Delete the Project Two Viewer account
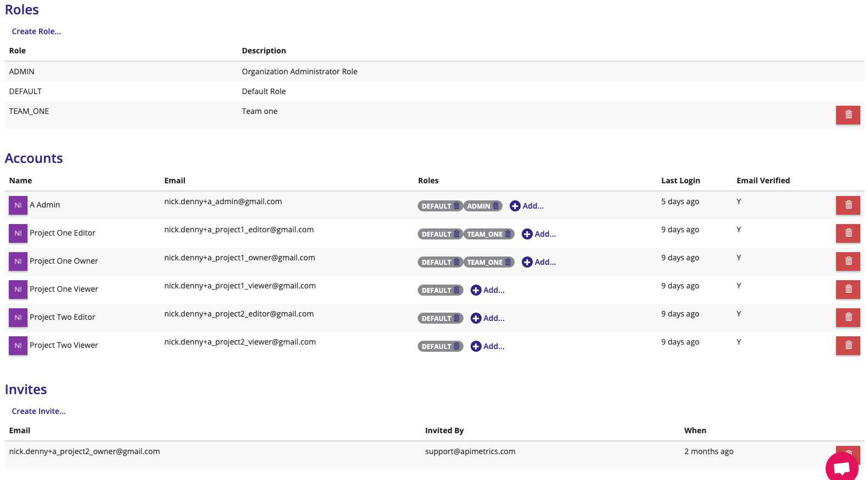868x480 pixels. tap(848, 345)
